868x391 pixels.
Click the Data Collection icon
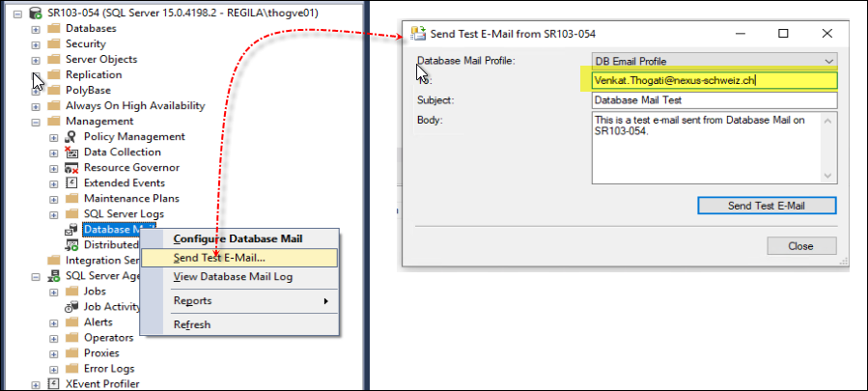(x=71, y=153)
